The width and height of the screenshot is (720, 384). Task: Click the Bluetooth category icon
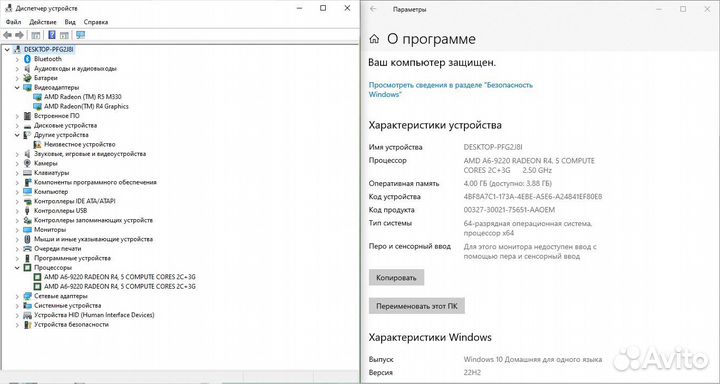tap(27, 59)
